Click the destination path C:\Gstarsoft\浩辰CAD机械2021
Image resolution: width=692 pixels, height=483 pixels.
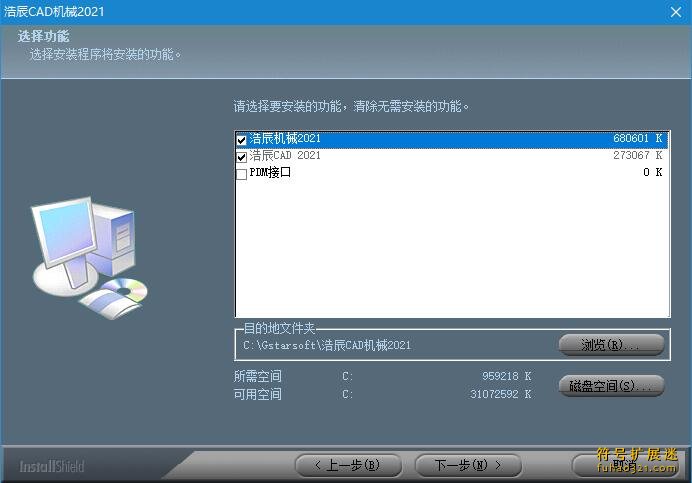pyautogui.click(x=327, y=345)
